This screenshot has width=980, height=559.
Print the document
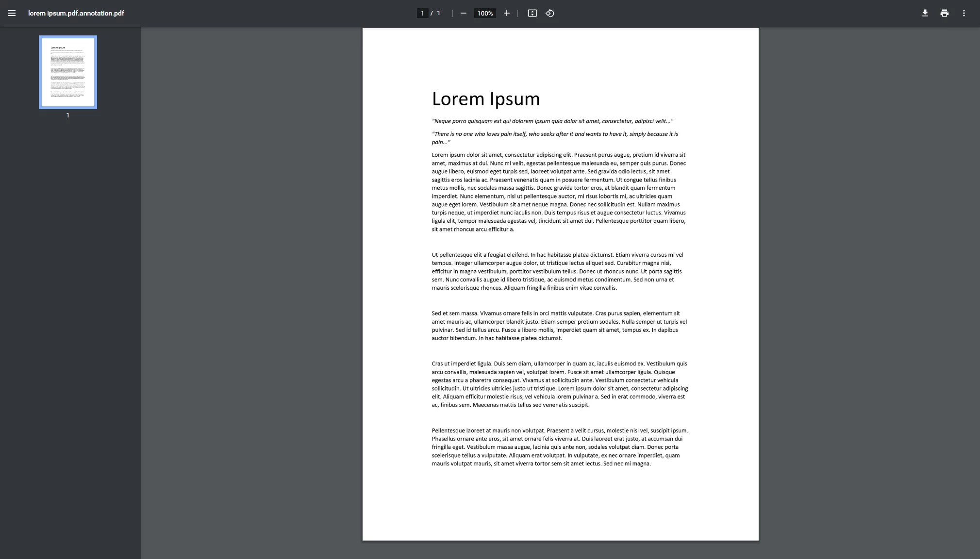[944, 13]
